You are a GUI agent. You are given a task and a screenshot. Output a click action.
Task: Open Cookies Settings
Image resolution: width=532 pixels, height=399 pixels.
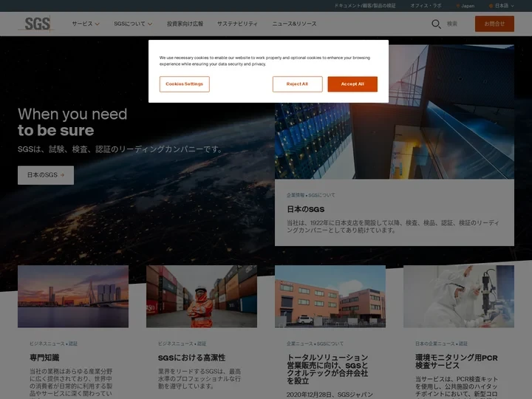pos(184,84)
